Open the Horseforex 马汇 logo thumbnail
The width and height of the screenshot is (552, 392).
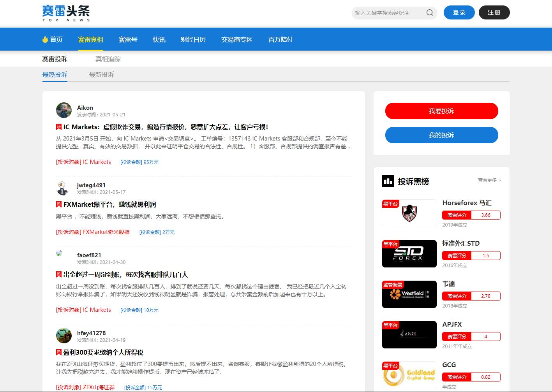(409, 213)
